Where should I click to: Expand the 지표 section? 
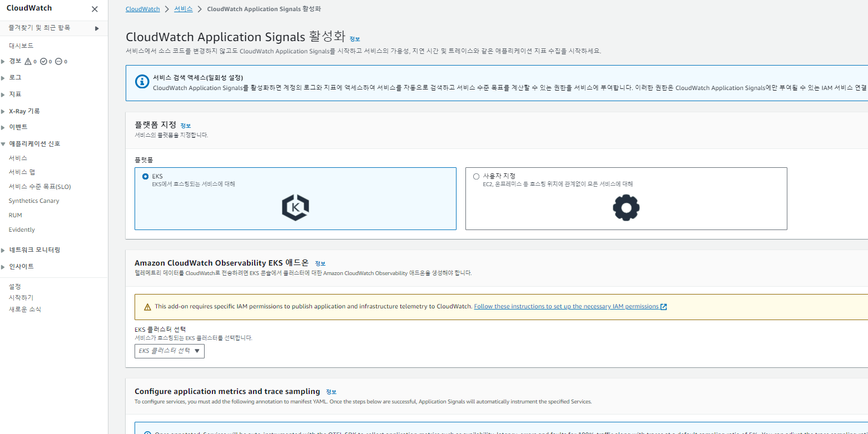coord(3,94)
